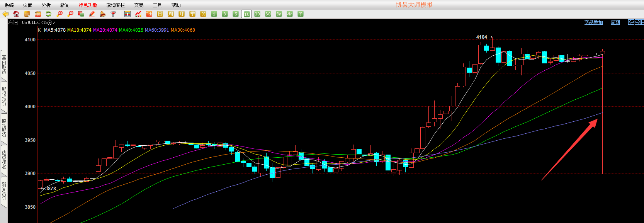644x223 pixels.
Task: Toggle the daily (日) period button
Action: click(160, 14)
